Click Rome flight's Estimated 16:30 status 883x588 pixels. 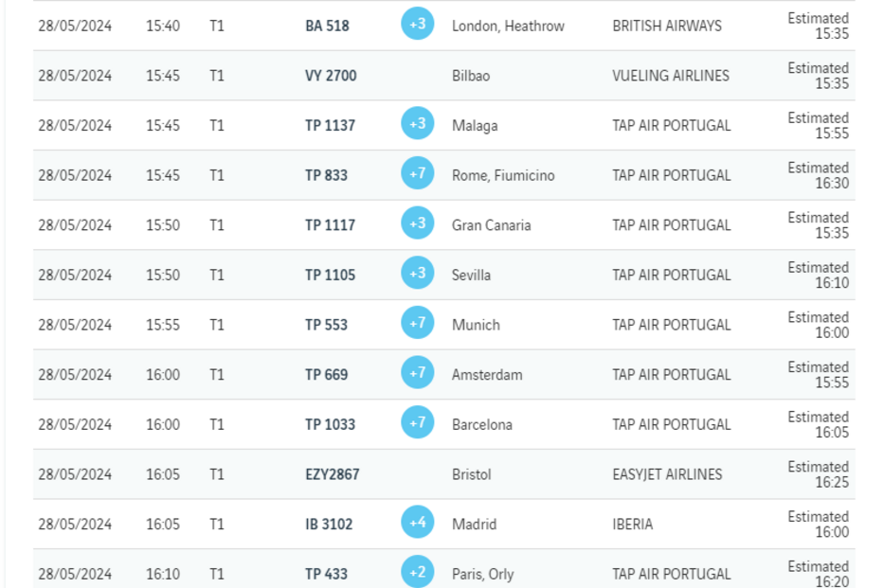pyautogui.click(x=819, y=175)
